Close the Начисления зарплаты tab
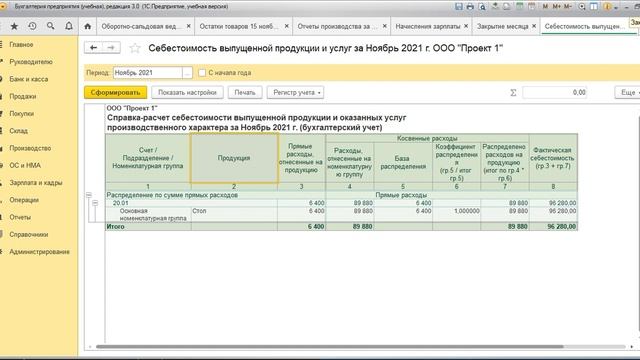The height and width of the screenshot is (360, 640). 466,26
